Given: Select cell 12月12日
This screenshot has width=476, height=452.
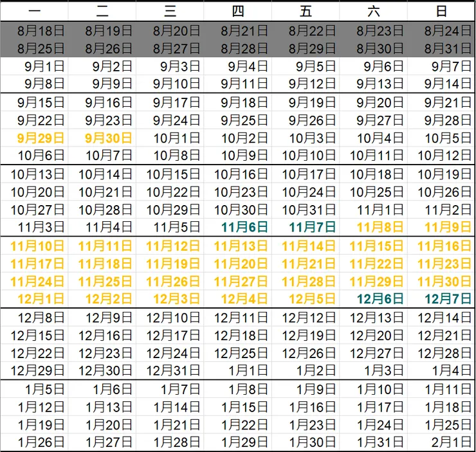Looking at the screenshot, I should click(x=306, y=318).
